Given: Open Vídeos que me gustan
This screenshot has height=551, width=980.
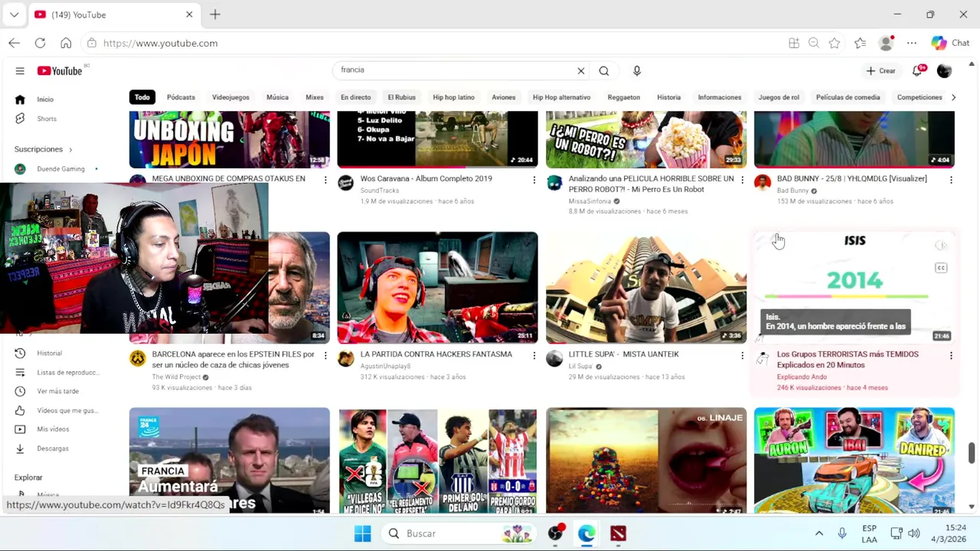Looking at the screenshot, I should [x=67, y=411].
